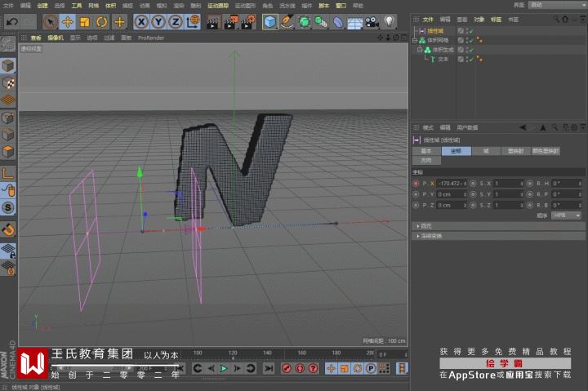
Task: Switch to the Field attribute tab
Action: click(x=486, y=151)
